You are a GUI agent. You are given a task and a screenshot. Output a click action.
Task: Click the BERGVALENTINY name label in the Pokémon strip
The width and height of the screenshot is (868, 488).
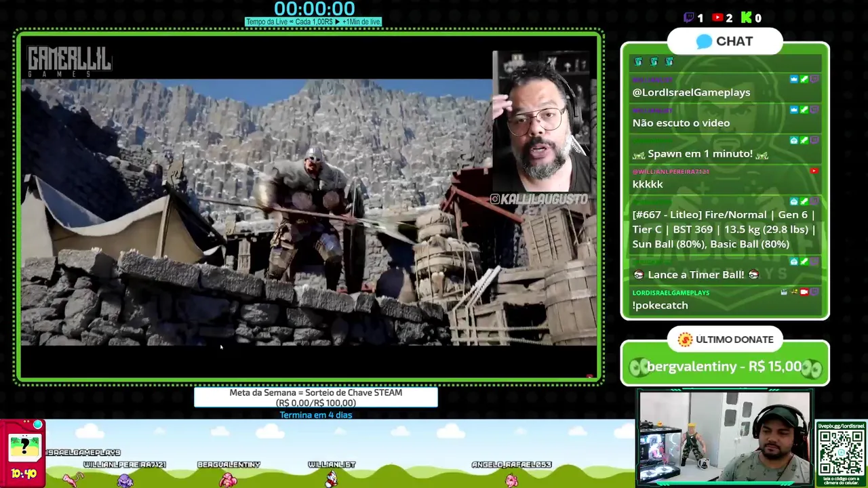(229, 465)
